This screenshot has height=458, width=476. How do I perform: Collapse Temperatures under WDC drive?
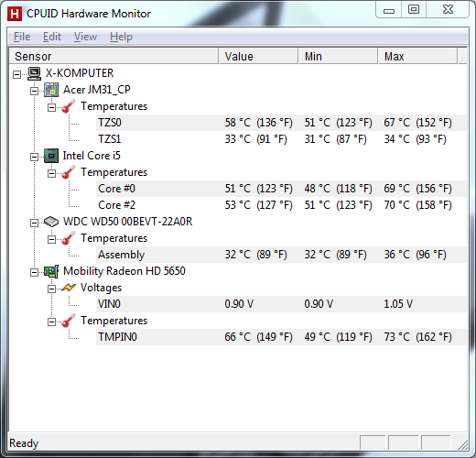(x=51, y=239)
